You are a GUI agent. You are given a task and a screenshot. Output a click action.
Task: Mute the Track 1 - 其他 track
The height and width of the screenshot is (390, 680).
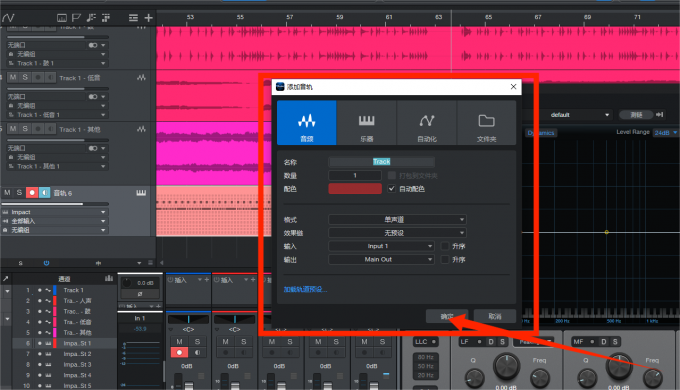point(13,129)
